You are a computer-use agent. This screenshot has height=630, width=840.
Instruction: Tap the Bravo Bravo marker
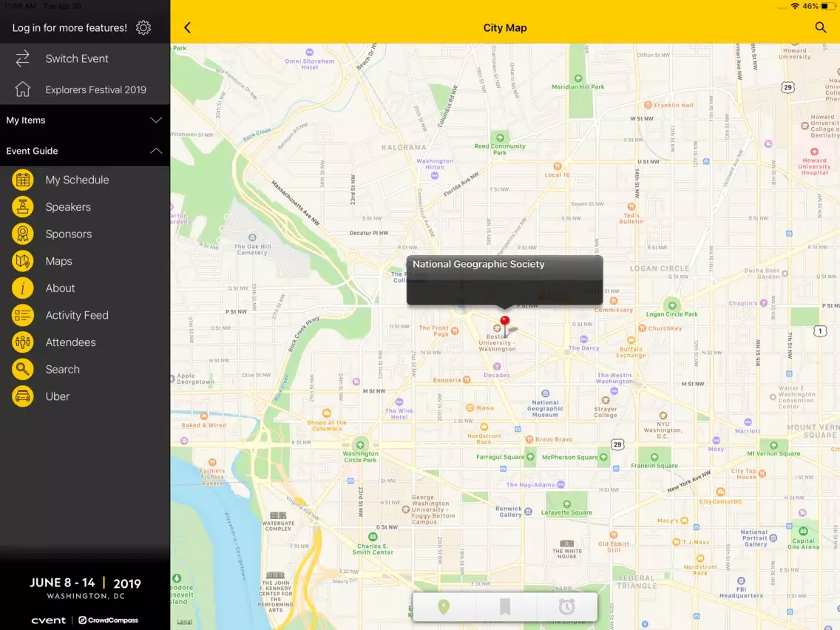(529, 439)
